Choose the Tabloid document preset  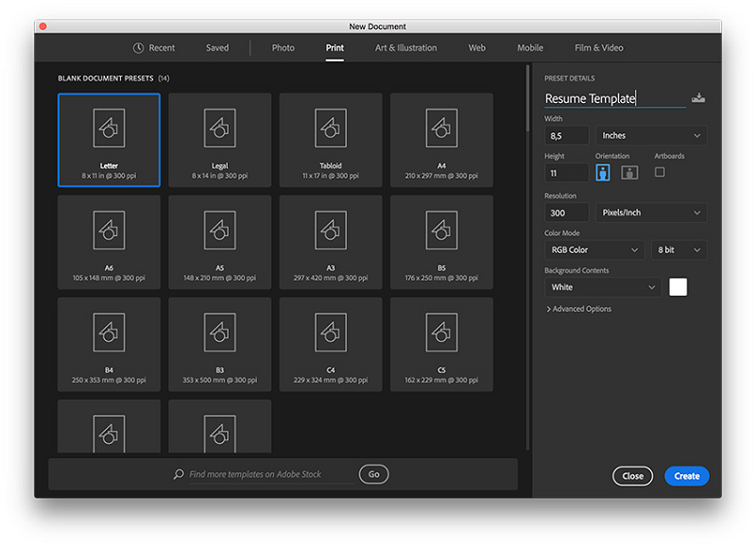coord(331,128)
